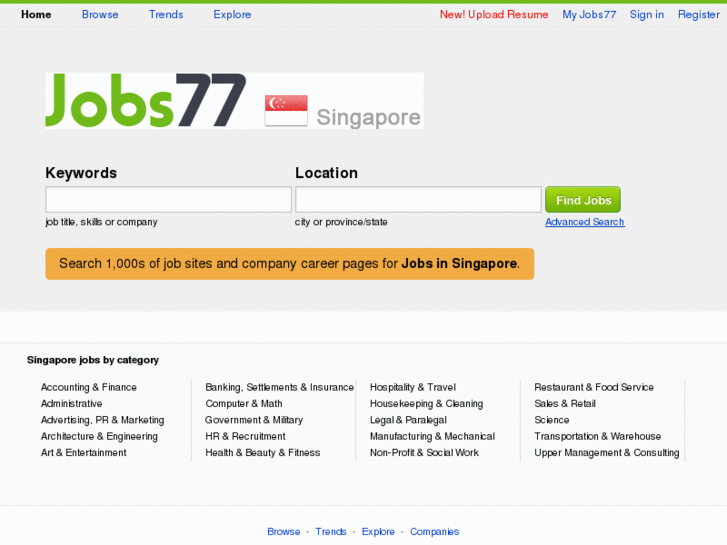The image size is (727, 545).
Task: Select Legal & Paralegal category
Action: [x=408, y=420]
